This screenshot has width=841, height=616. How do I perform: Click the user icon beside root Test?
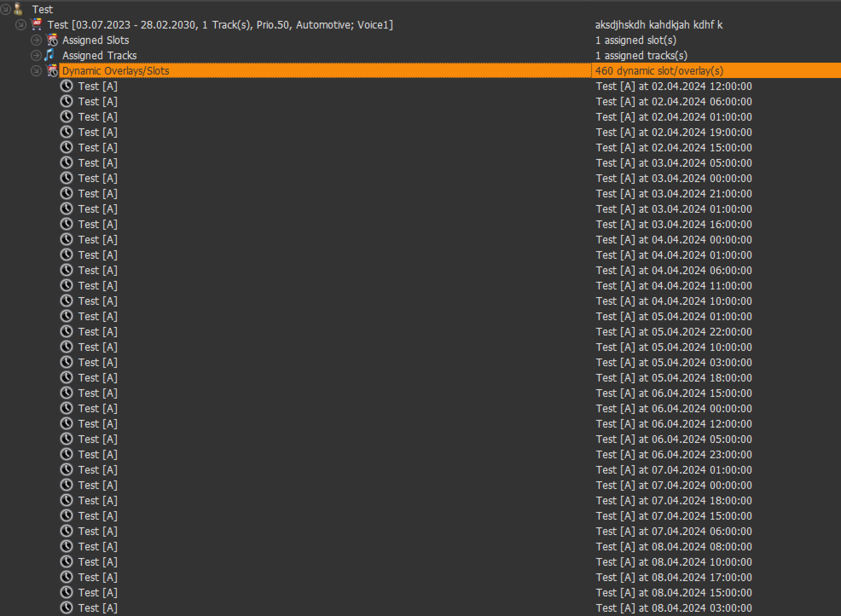tap(18, 9)
